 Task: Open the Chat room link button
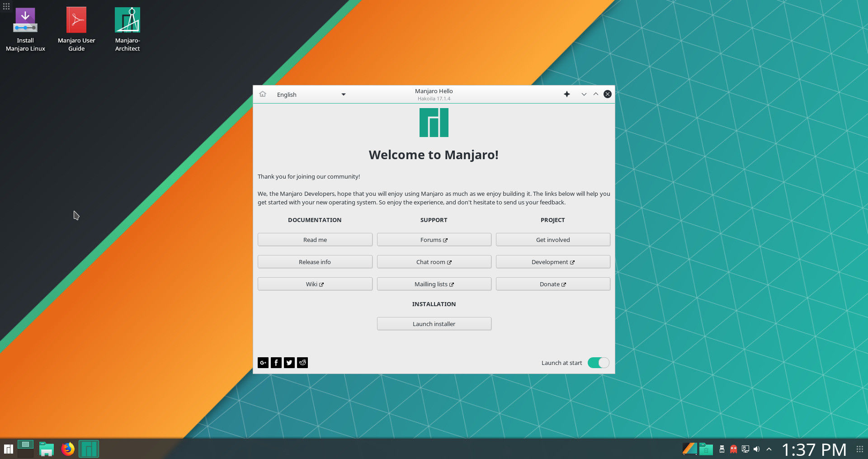tap(434, 262)
